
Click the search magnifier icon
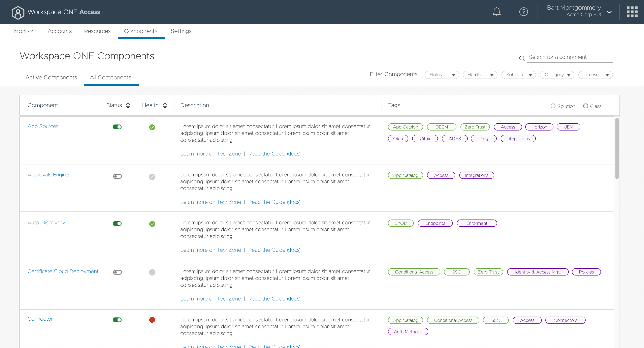pyautogui.click(x=522, y=58)
